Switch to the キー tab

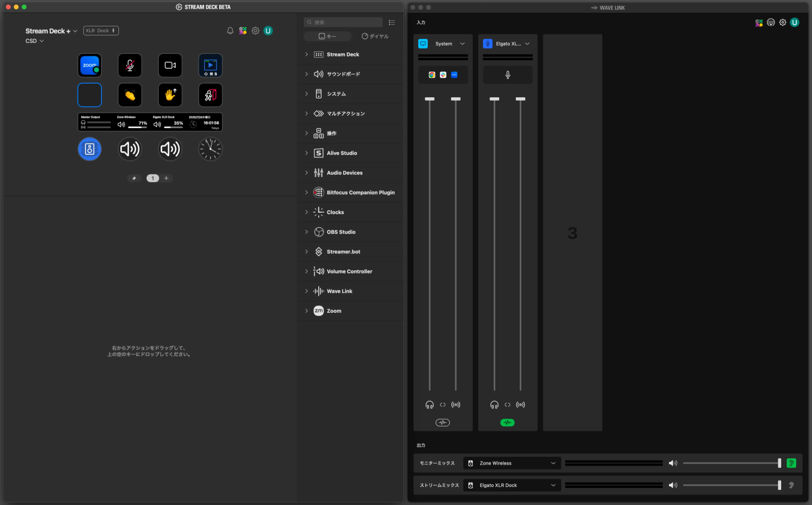[x=327, y=37]
